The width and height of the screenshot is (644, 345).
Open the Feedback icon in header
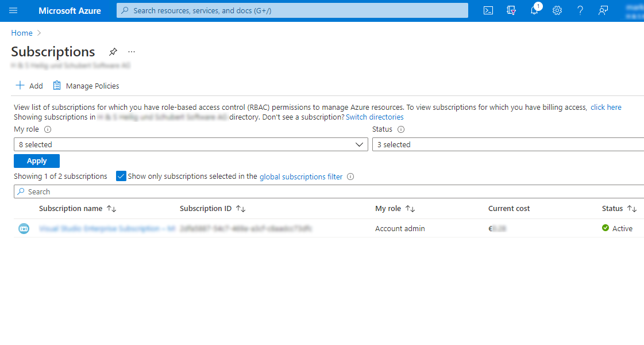tap(603, 10)
